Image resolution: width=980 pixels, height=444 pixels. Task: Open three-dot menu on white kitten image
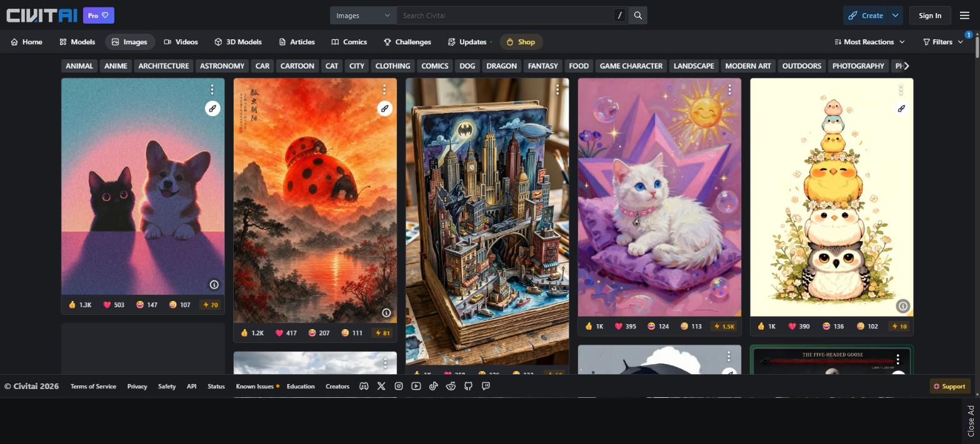[729, 89]
